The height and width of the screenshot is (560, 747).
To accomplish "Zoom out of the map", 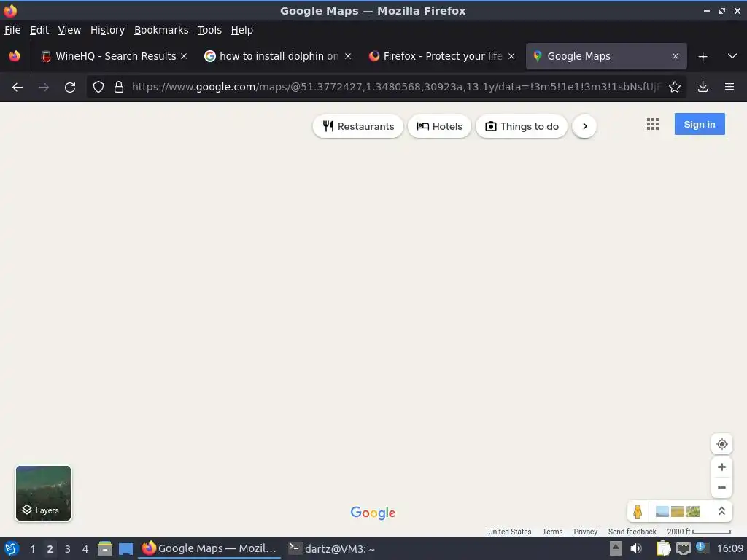I will 721,488.
